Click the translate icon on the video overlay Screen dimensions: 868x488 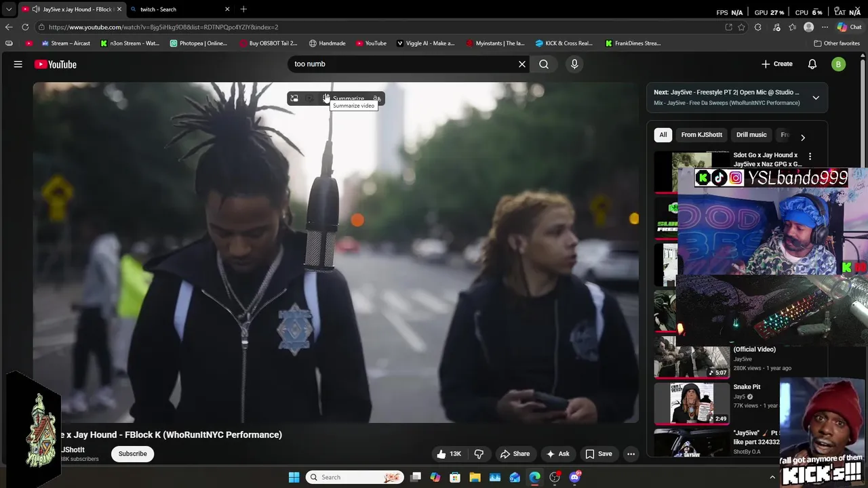pyautogui.click(x=377, y=99)
